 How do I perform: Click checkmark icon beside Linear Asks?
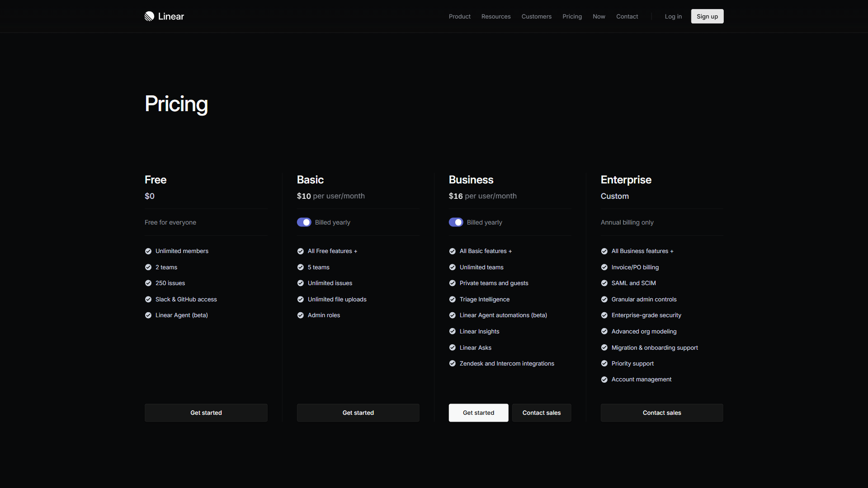point(453,348)
